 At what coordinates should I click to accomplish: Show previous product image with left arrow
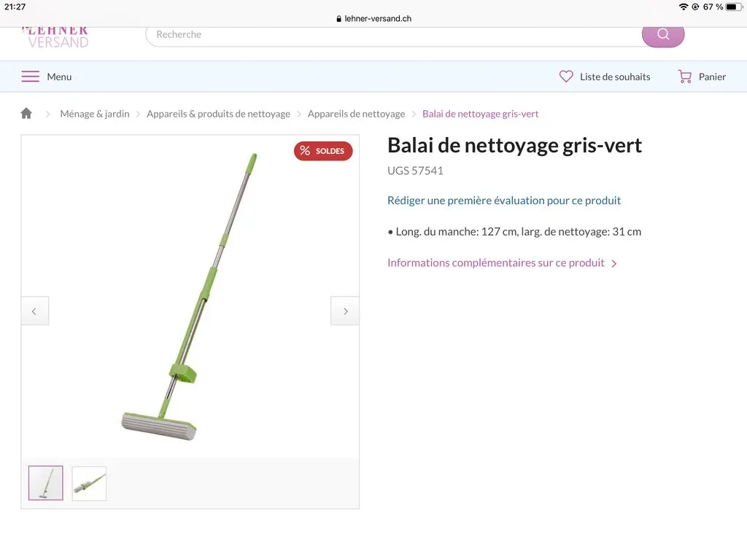34,311
